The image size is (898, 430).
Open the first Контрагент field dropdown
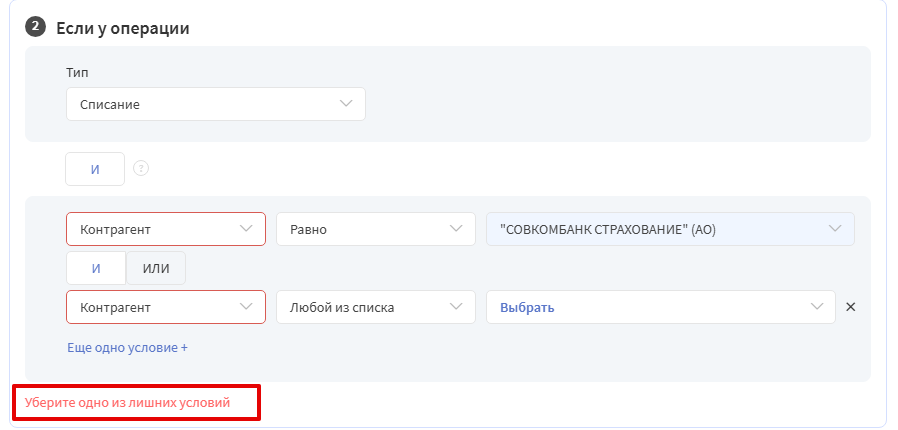tap(166, 229)
